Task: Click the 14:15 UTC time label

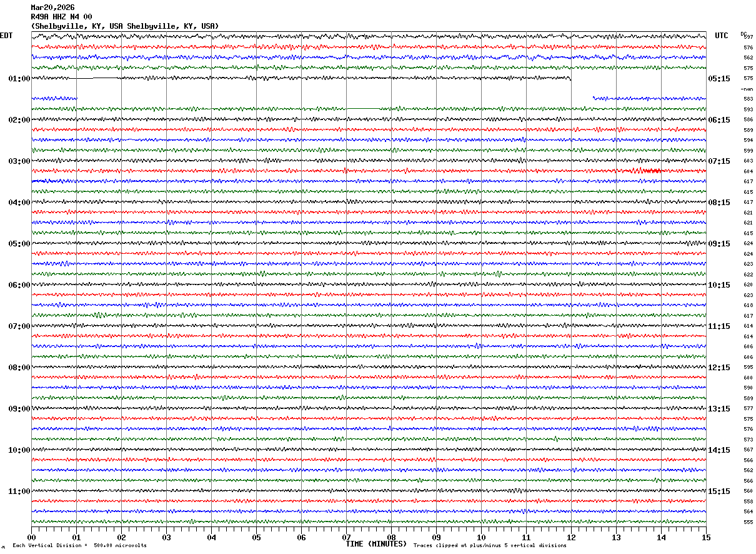Action: pyautogui.click(x=719, y=450)
